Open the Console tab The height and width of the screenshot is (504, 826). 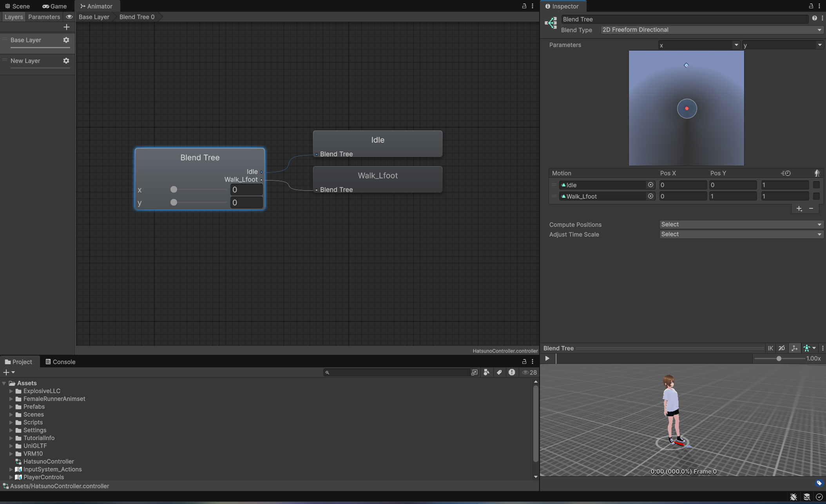[x=60, y=362]
